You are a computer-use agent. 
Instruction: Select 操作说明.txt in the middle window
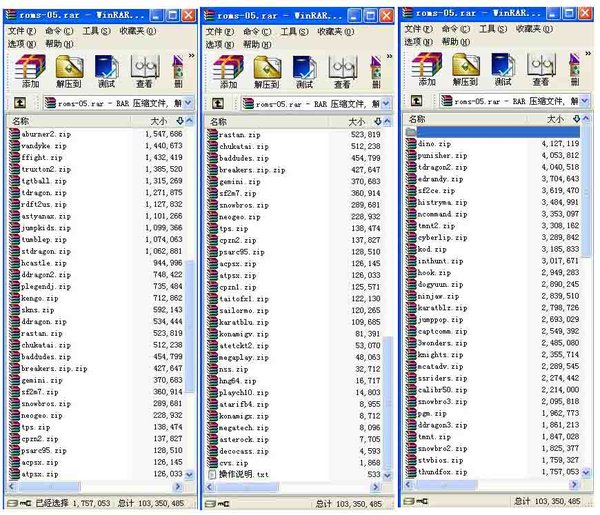tap(244, 474)
